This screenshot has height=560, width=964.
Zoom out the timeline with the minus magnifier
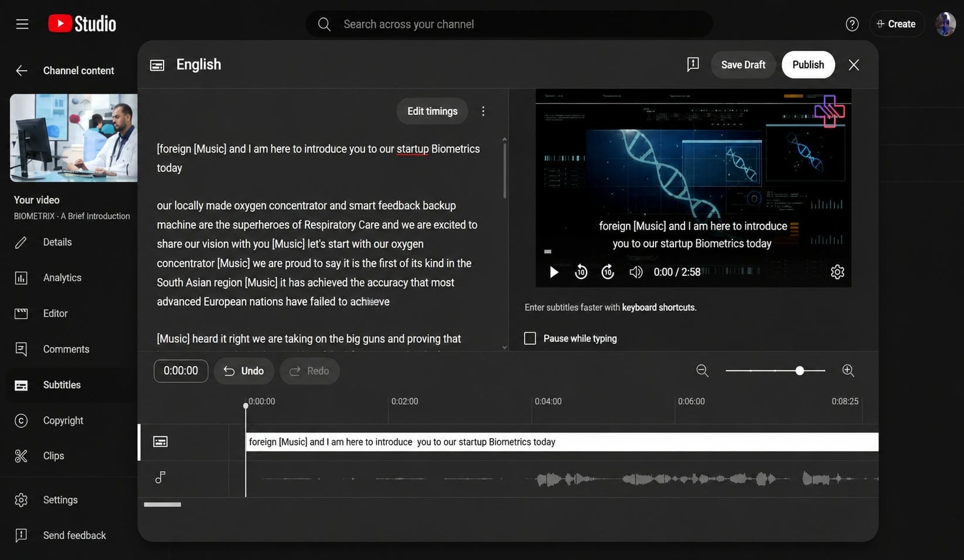pos(702,371)
